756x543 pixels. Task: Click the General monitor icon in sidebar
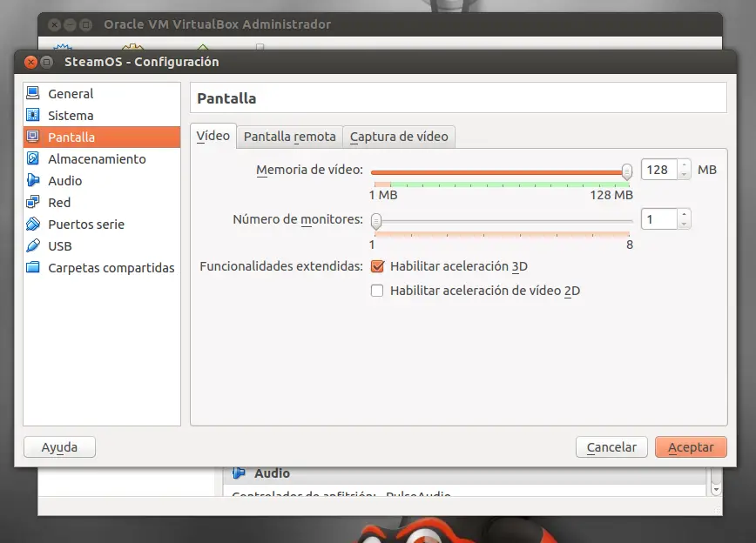33,92
